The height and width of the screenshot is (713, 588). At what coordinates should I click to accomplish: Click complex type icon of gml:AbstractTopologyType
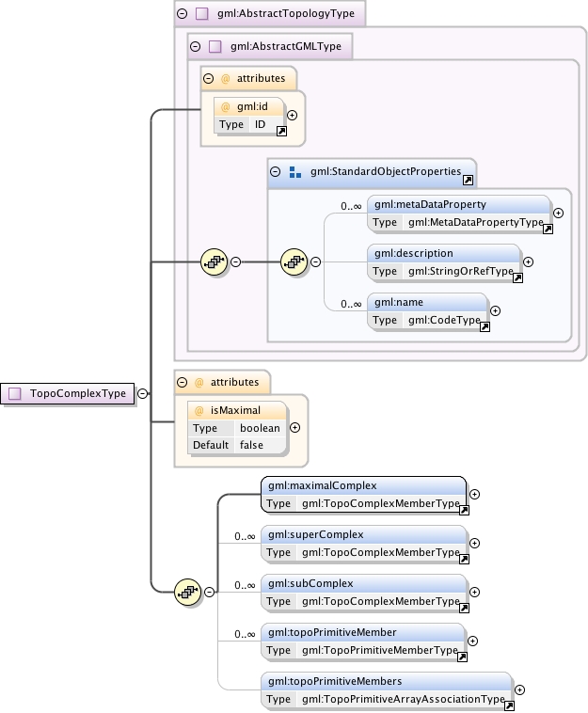coord(202,14)
